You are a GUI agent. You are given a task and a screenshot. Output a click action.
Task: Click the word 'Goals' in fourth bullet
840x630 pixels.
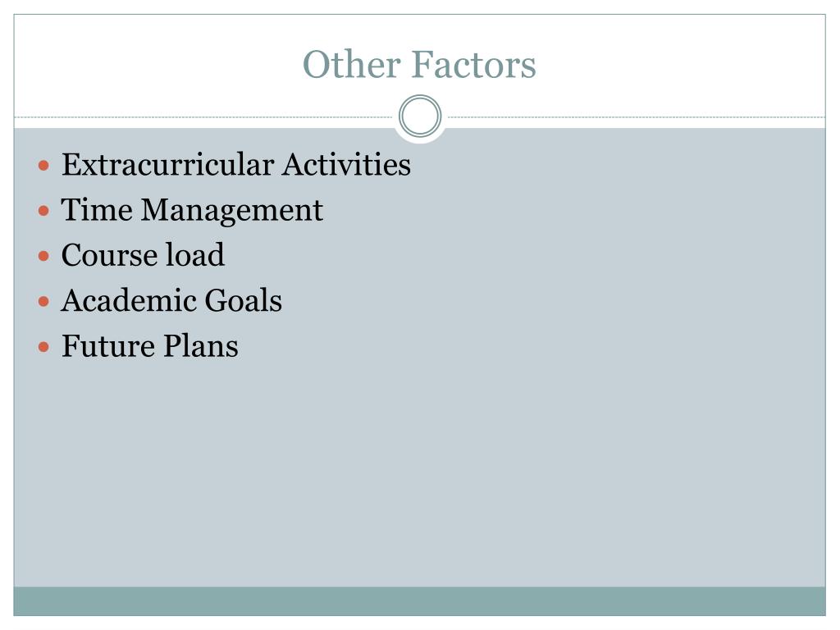point(243,300)
